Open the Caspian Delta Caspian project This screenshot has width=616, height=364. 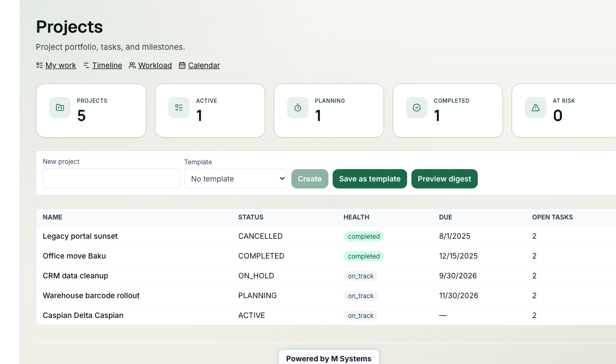(83, 315)
